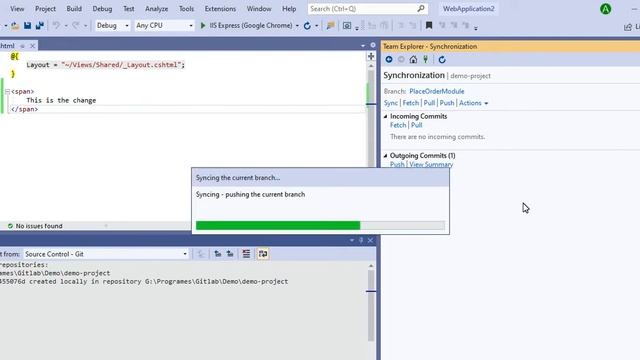Click the WebApplication2 solution name label

point(469,9)
